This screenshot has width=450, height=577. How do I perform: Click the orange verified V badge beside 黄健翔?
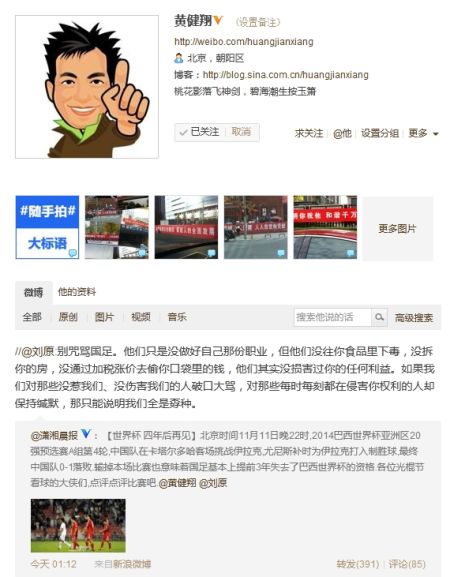[218, 20]
